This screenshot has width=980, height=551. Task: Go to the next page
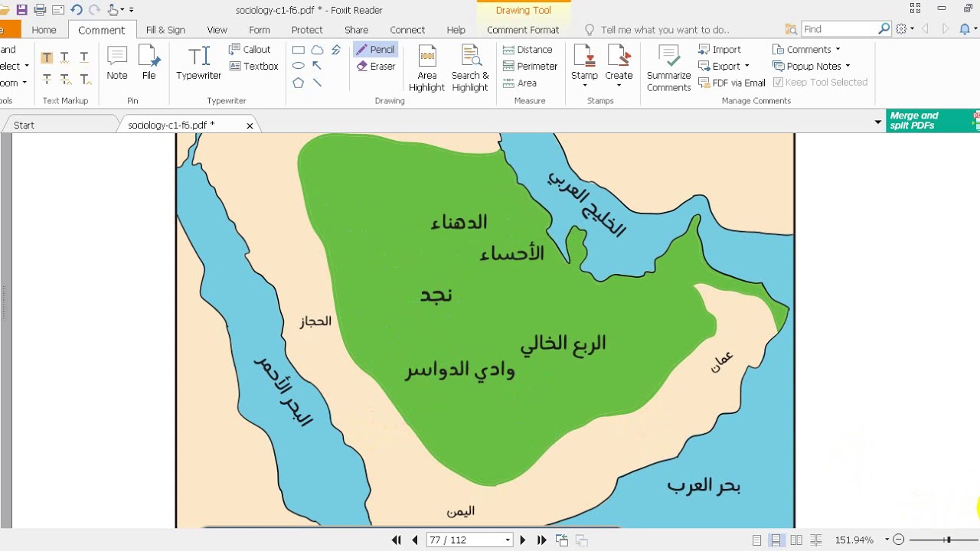pos(523,540)
